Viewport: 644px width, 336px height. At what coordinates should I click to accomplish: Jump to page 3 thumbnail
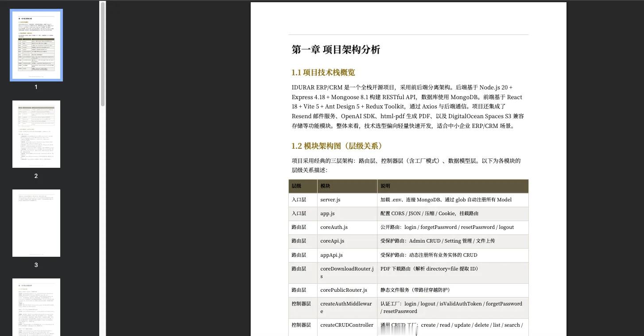(x=36, y=223)
